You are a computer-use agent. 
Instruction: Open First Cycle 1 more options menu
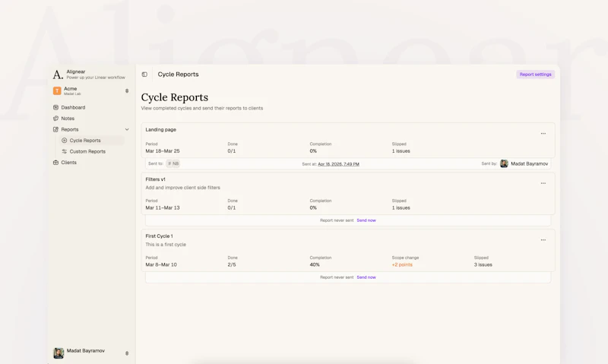pyautogui.click(x=543, y=240)
